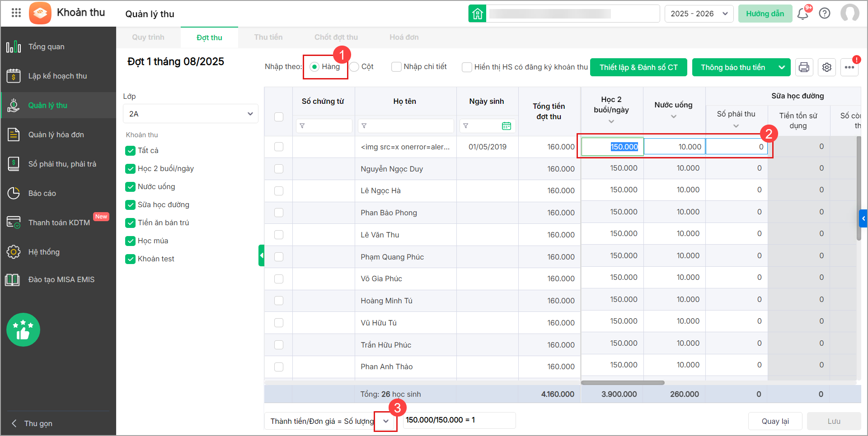
Task: Open the table settings gear
Action: (x=827, y=67)
